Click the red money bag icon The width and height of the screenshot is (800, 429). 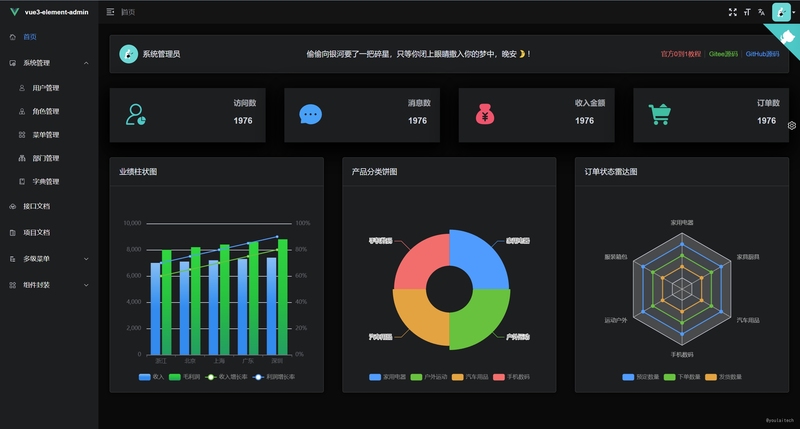[x=485, y=114]
